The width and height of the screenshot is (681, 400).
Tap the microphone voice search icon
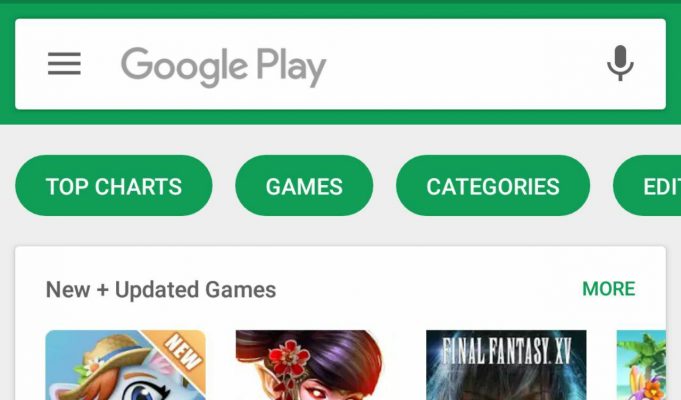[x=620, y=63]
